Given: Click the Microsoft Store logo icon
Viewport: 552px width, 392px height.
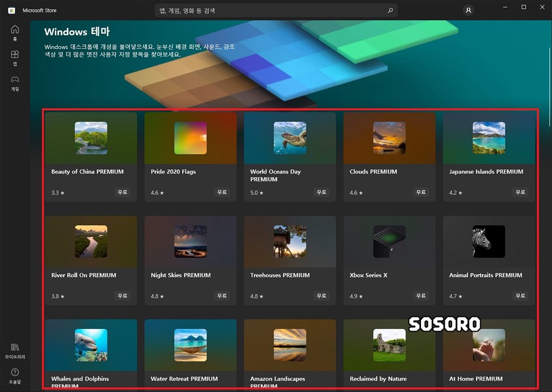Looking at the screenshot, I should [12, 11].
